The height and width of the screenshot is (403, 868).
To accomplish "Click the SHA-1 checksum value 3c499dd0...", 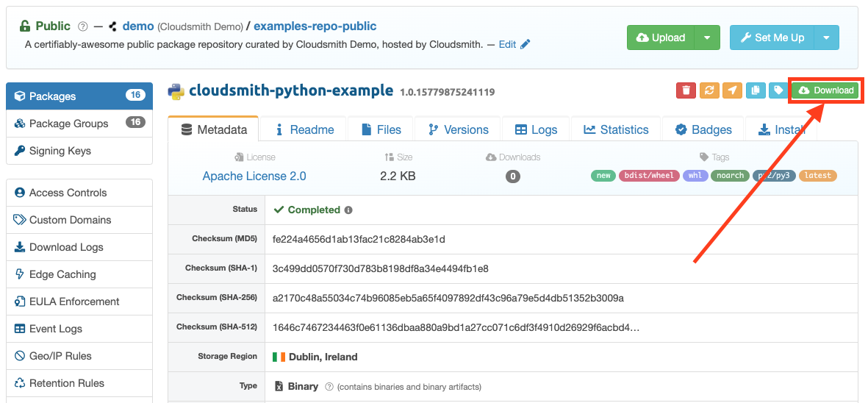I will tap(380, 269).
